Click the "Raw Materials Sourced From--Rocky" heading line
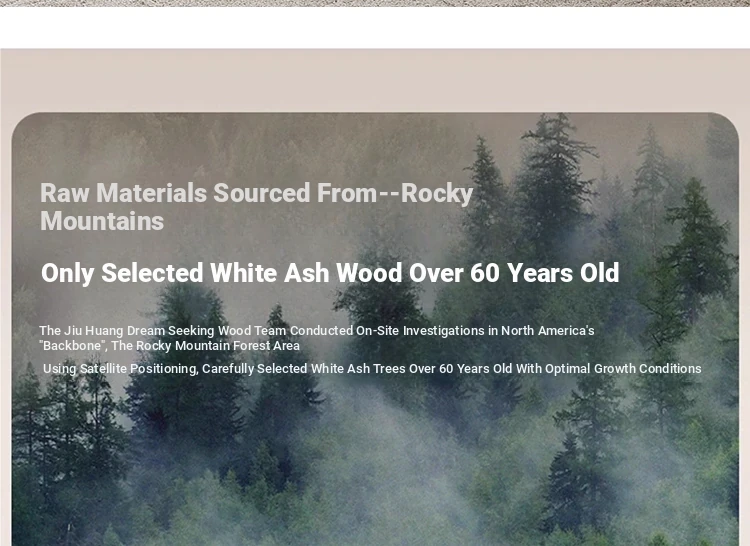The image size is (750, 546). [x=256, y=194]
